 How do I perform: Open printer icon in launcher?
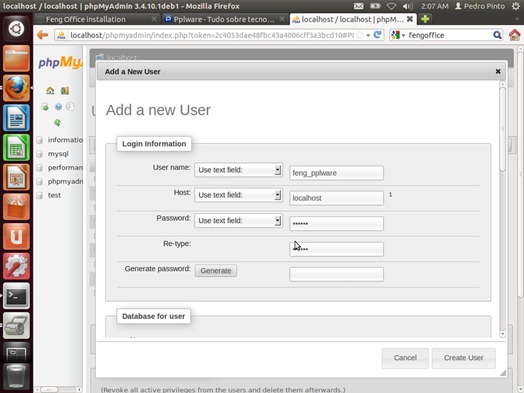point(16,325)
